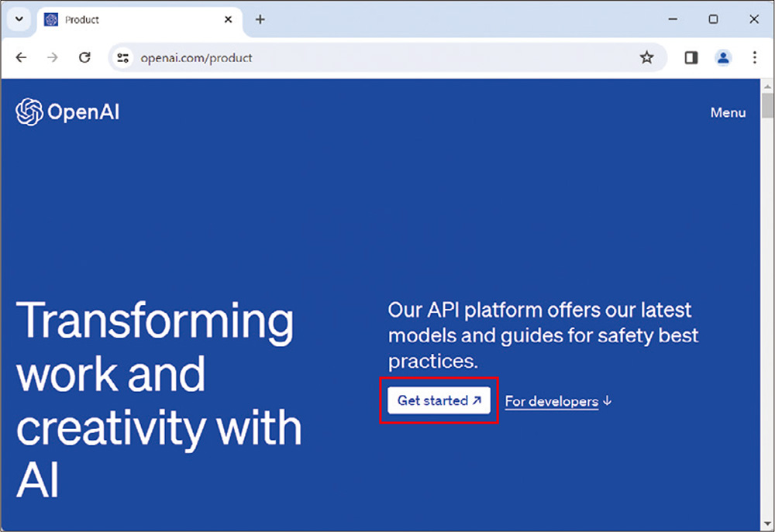
Task: Close the Product tab
Action: pyautogui.click(x=228, y=19)
